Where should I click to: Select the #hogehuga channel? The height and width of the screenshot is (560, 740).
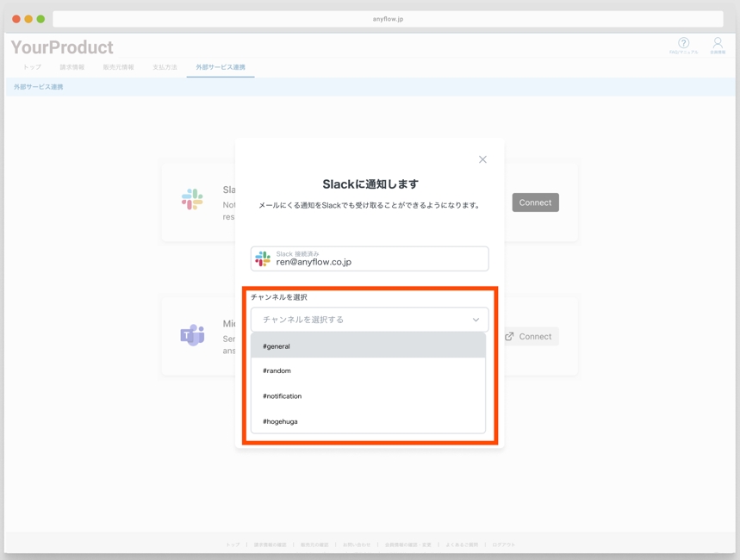(368, 421)
